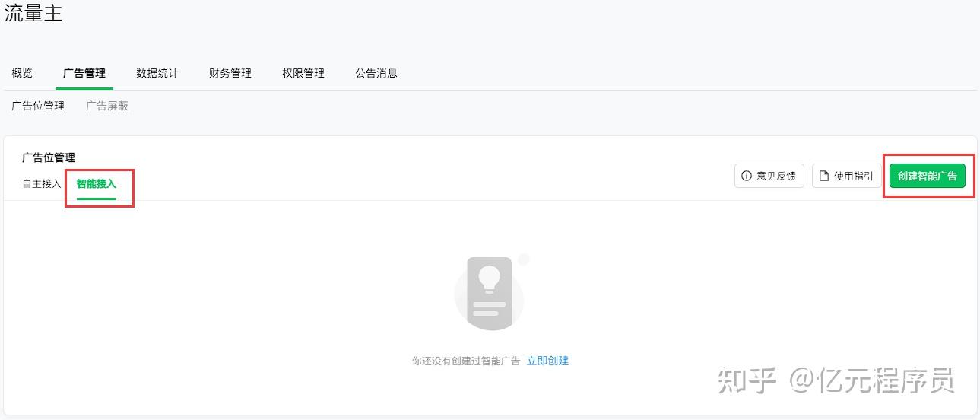Switch to the 数据统计 tab

157,73
